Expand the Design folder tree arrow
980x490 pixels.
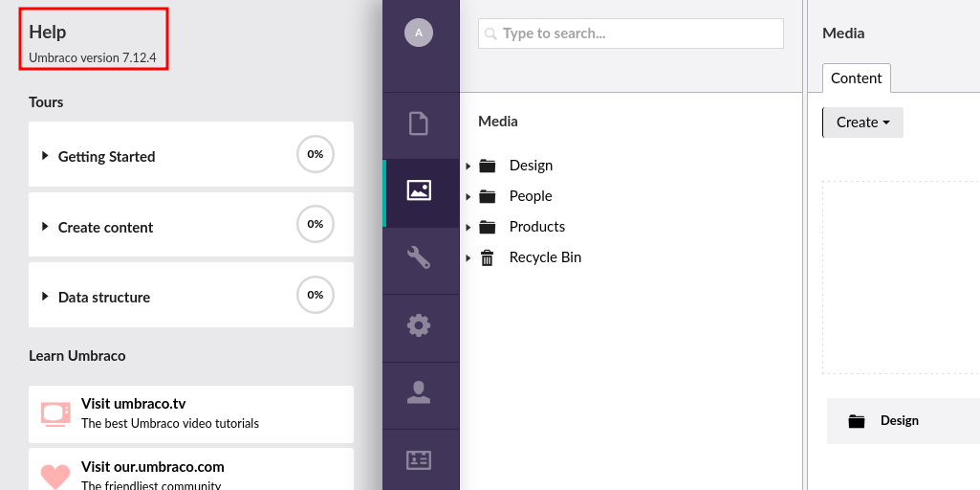(x=468, y=166)
